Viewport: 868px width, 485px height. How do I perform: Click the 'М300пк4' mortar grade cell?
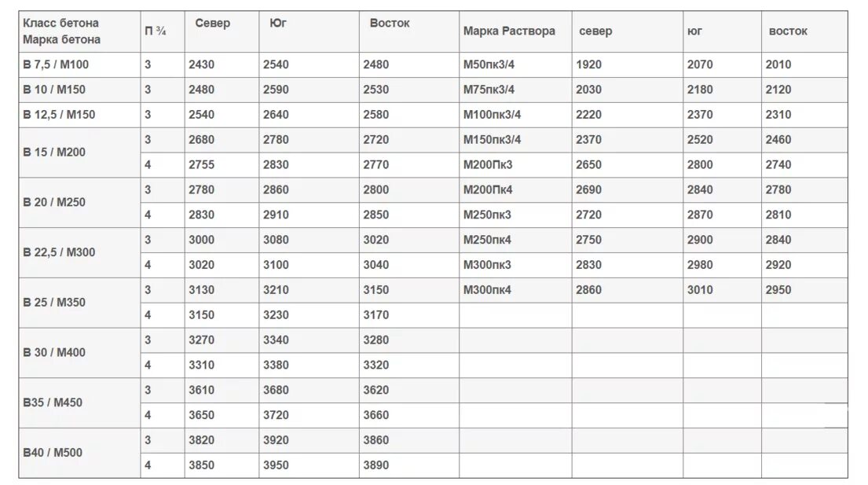click(x=515, y=290)
